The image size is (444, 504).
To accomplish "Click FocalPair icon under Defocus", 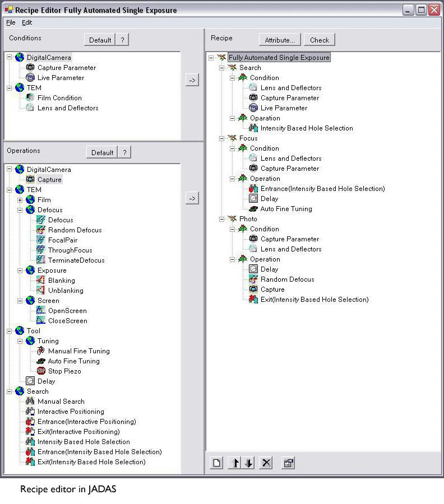I will 41,240.
